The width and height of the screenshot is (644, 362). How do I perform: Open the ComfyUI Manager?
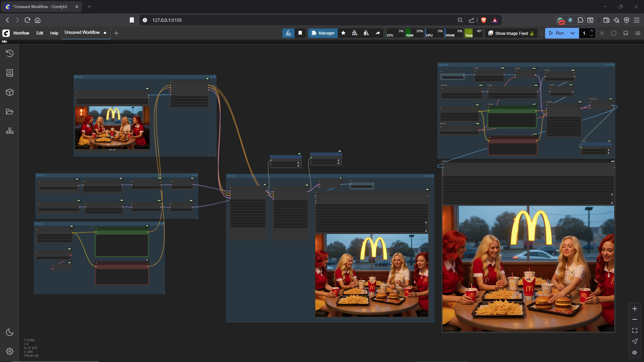pyautogui.click(x=323, y=33)
